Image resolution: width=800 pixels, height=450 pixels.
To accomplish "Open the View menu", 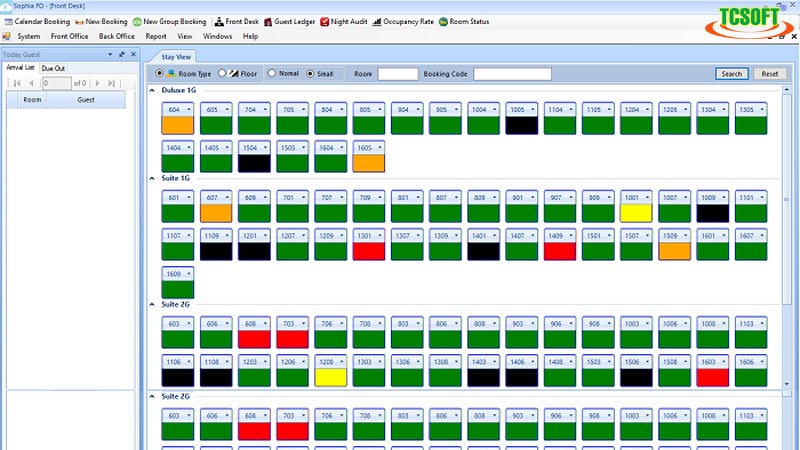I will [x=185, y=36].
